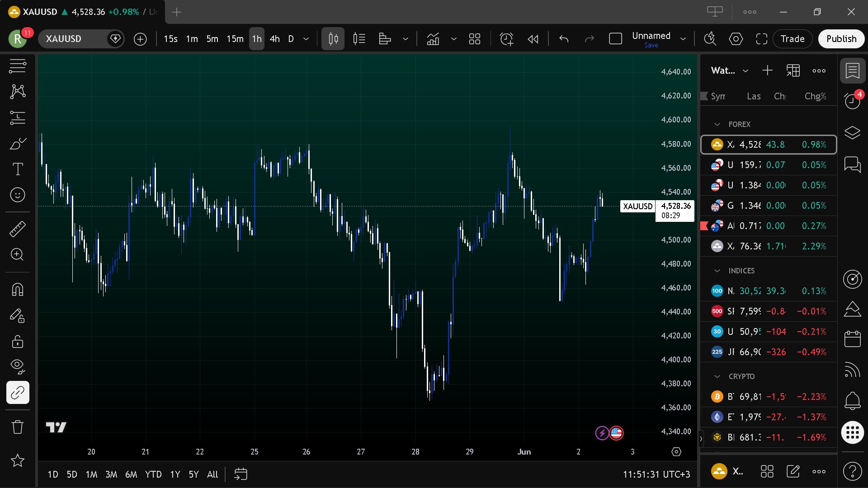Open chart settings hexagon icon
Viewport: 868px width, 488px height.
736,39
